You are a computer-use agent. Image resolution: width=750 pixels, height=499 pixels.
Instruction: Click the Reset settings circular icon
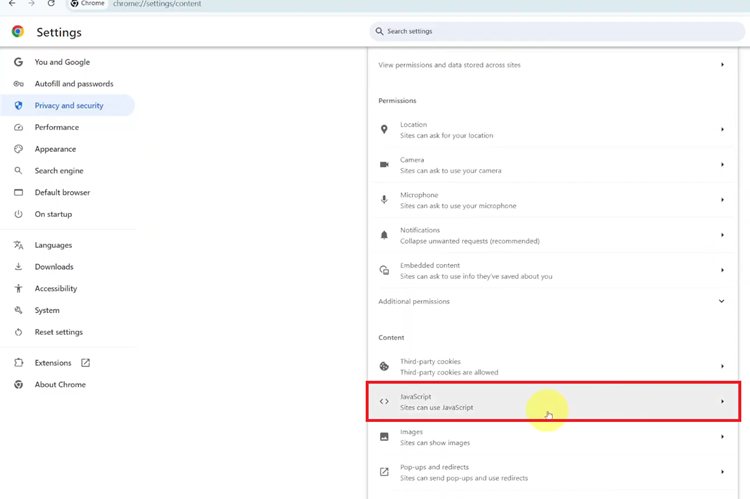click(x=18, y=332)
